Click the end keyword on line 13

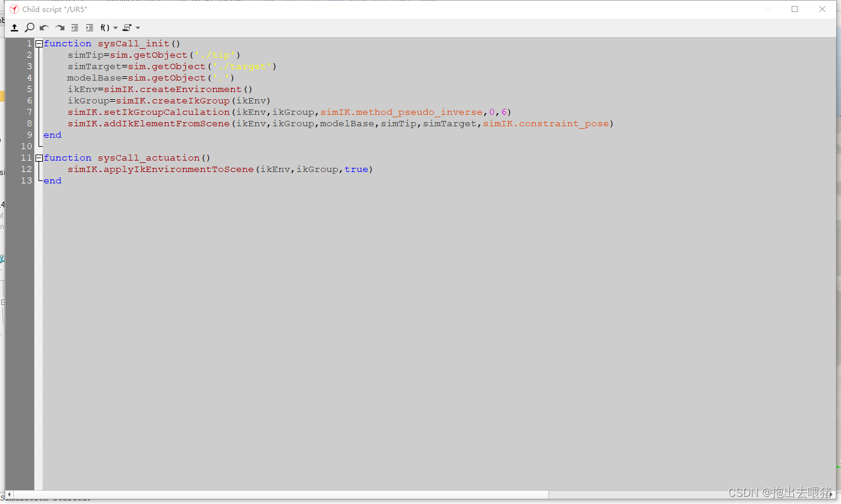pyautogui.click(x=52, y=180)
